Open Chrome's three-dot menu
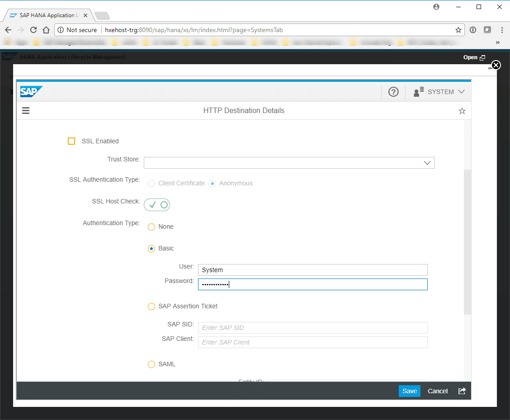510x420 pixels. pyautogui.click(x=502, y=30)
